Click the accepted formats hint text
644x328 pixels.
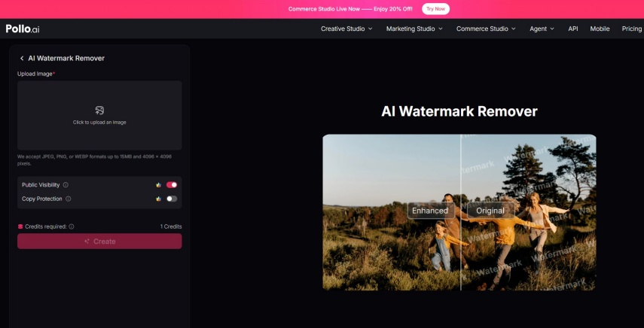point(94,160)
